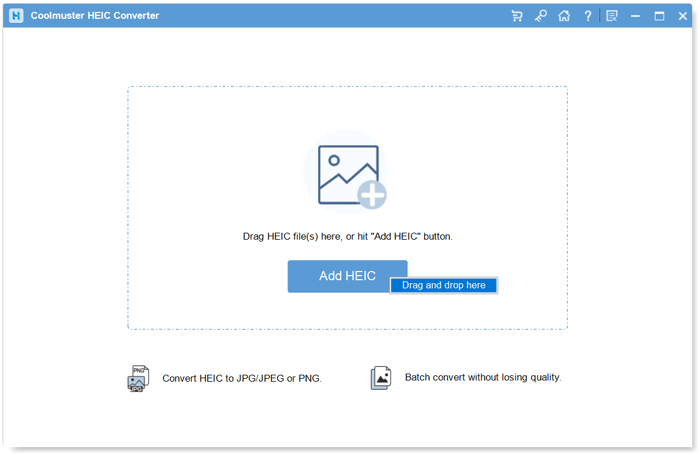Close the Coolmuster HEIC Converter window
Viewport: 700px width, 455px height.
[683, 16]
